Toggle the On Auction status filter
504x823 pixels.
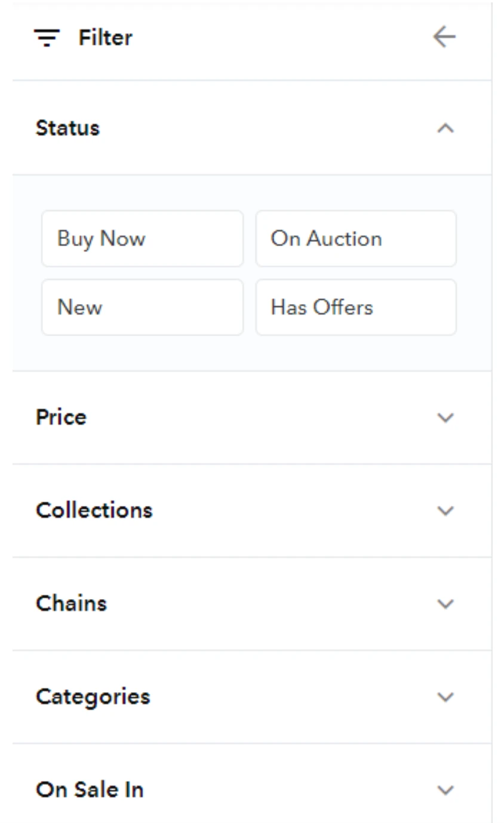point(356,238)
